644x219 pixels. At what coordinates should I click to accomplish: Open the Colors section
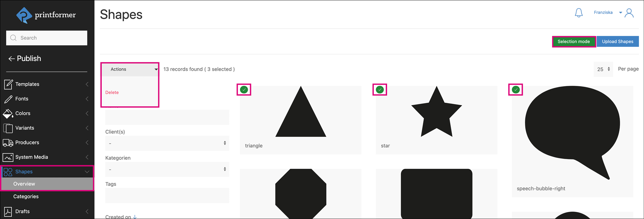(23, 113)
